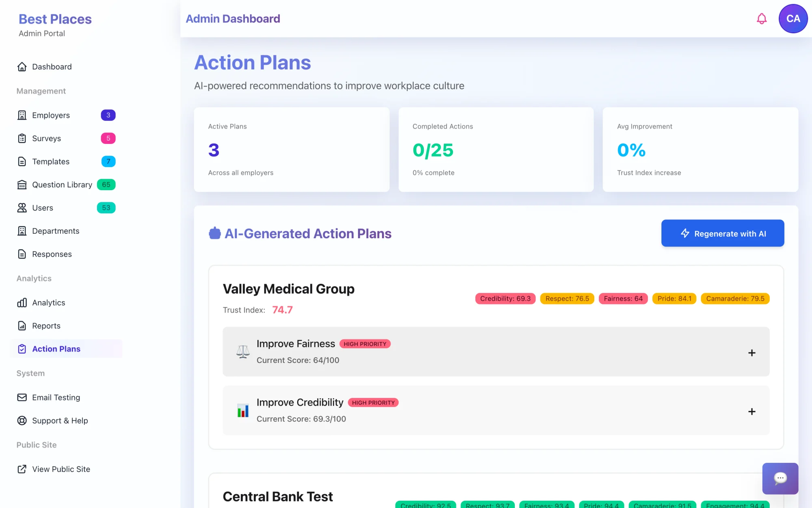Click the Trust Index value 74.7
Image resolution: width=812 pixels, height=508 pixels.
282,310
